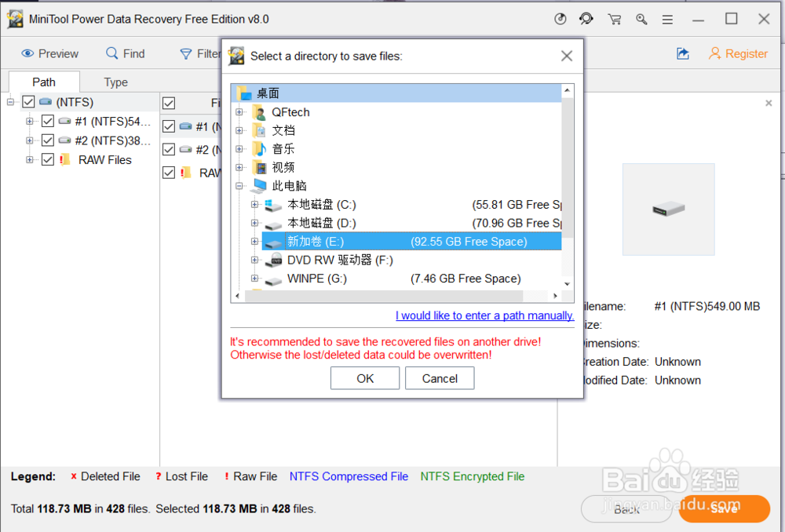Click the drive preview thumbnail

[668, 210]
